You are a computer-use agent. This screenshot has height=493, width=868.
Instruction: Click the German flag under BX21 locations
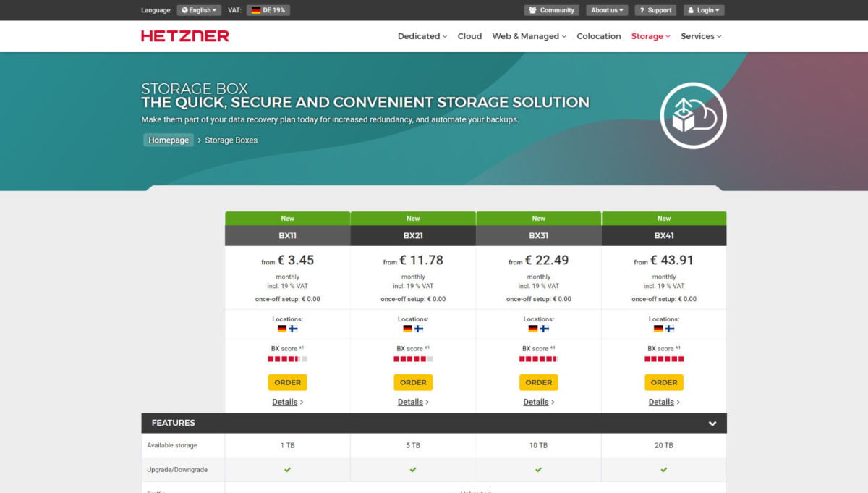pyautogui.click(x=407, y=329)
